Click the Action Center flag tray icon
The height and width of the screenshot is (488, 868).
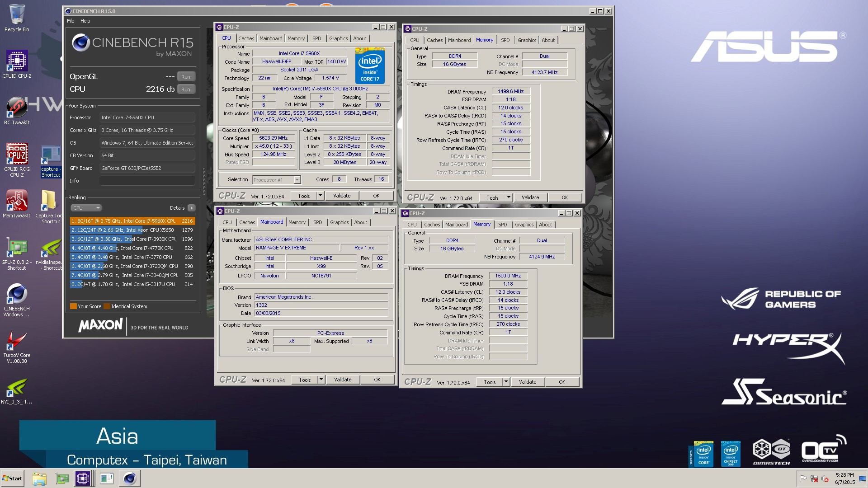point(803,479)
